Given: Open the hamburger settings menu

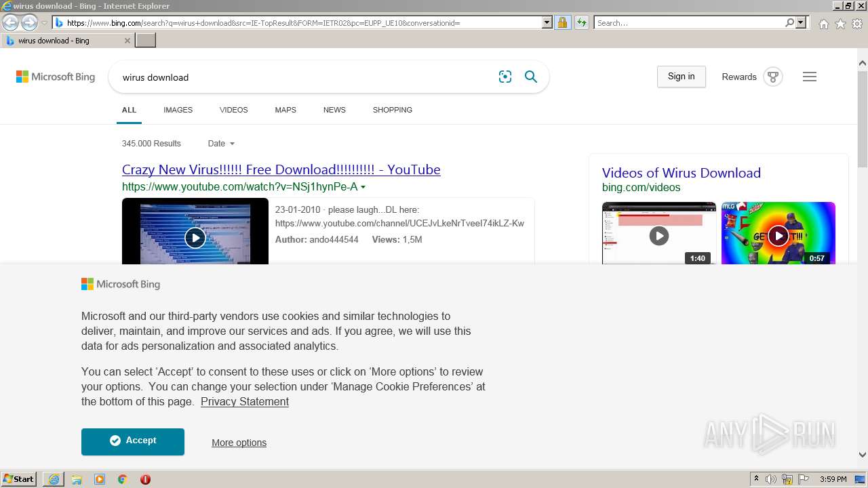Looking at the screenshot, I should [x=810, y=77].
